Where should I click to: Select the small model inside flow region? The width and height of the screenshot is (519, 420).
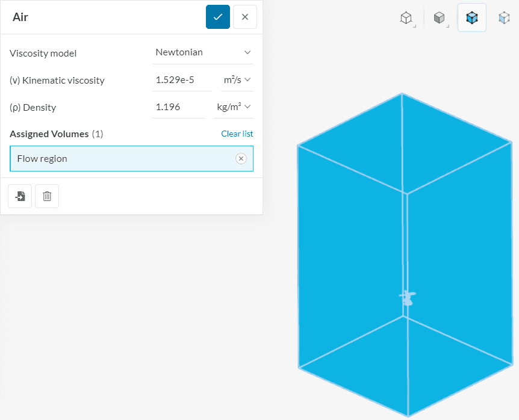(408, 298)
